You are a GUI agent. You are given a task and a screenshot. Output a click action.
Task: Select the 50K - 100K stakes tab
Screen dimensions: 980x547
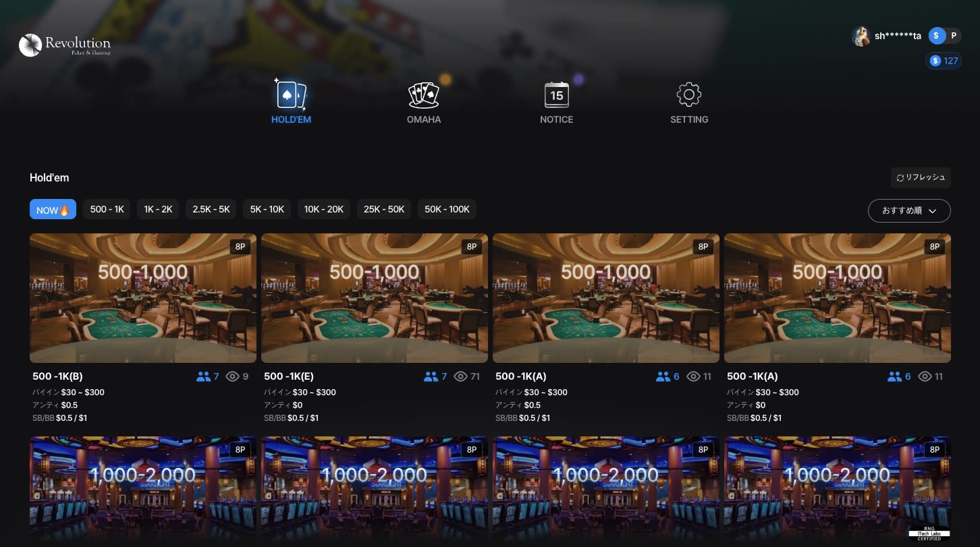[x=447, y=210]
